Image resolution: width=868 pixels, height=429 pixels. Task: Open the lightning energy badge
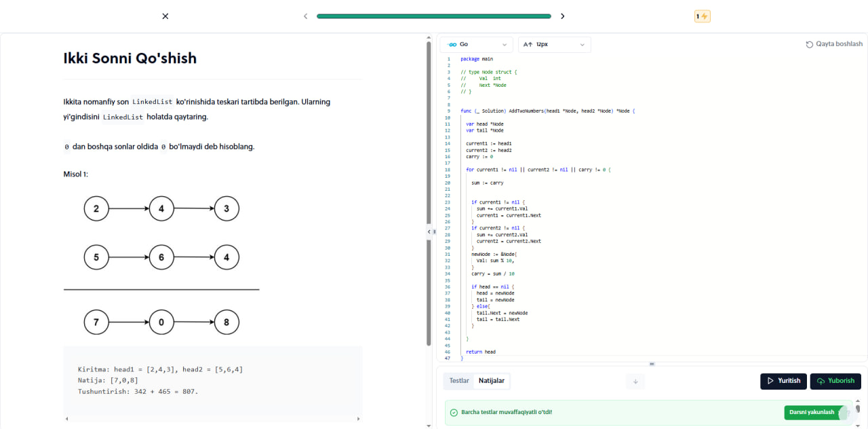pos(702,16)
